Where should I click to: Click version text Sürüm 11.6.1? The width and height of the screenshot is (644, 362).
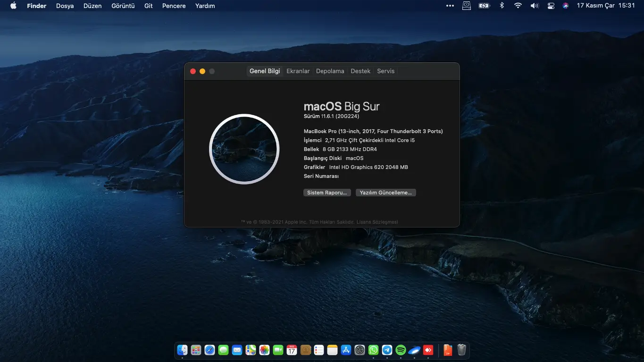[332, 116]
